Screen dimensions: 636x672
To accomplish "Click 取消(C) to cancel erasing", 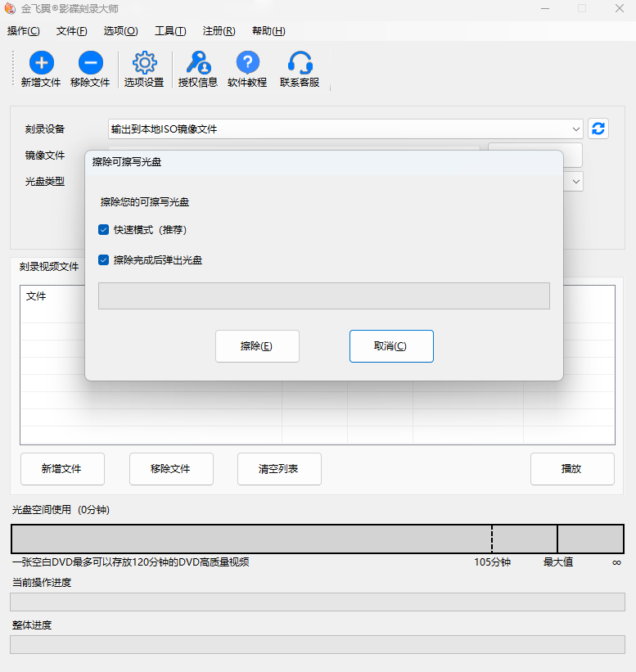I will (x=391, y=346).
